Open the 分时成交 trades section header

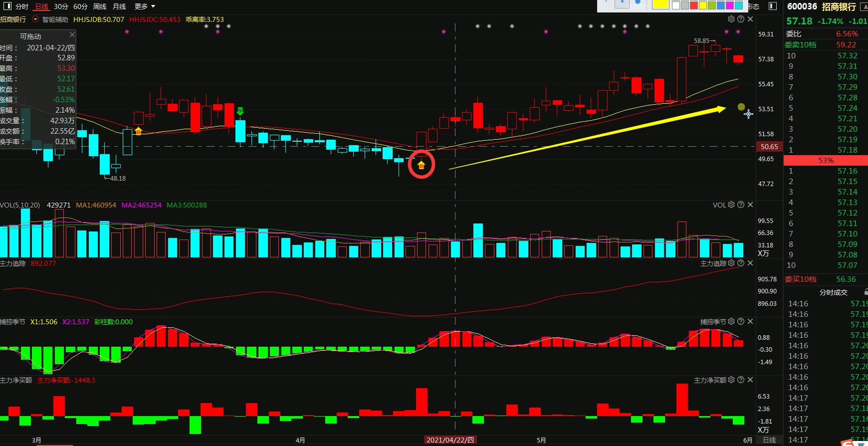834,292
